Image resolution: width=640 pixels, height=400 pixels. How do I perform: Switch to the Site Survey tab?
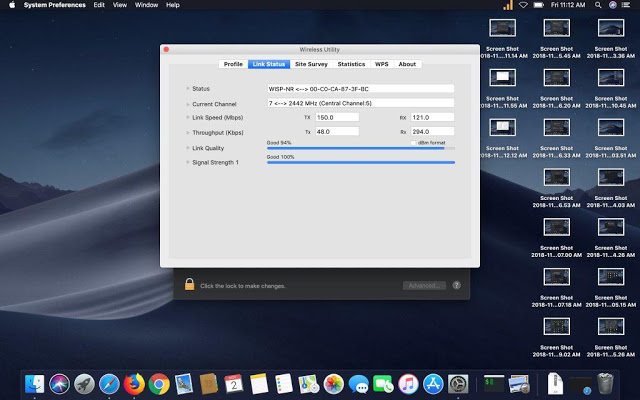[x=311, y=64]
